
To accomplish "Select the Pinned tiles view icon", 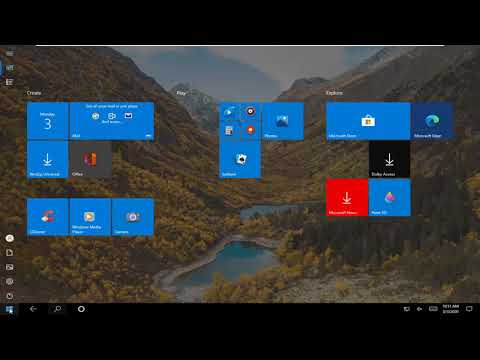I will point(10,68).
